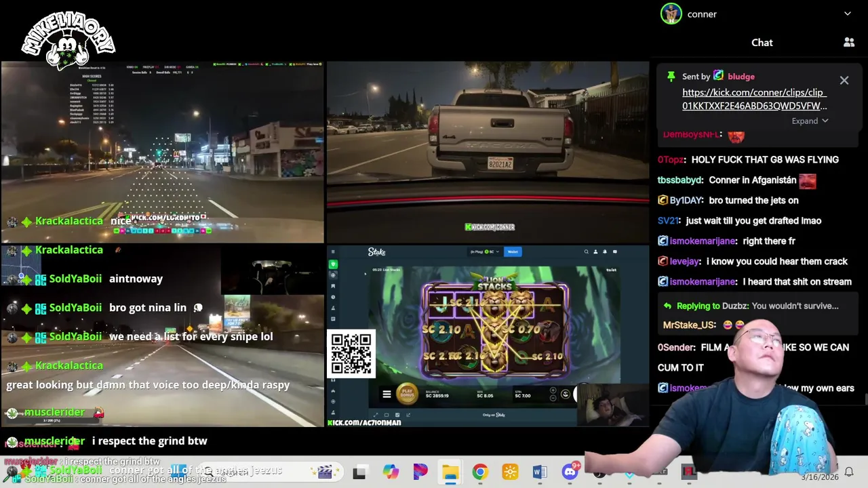Click the pin icon beside Sent by

[x=671, y=77]
